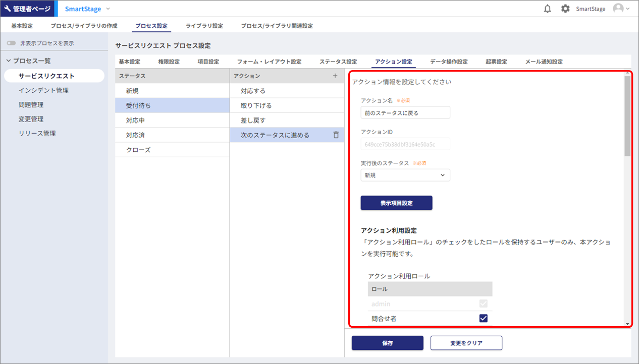639x364 pixels.
Task: Open settings via the gear icon
Action: (x=565, y=9)
